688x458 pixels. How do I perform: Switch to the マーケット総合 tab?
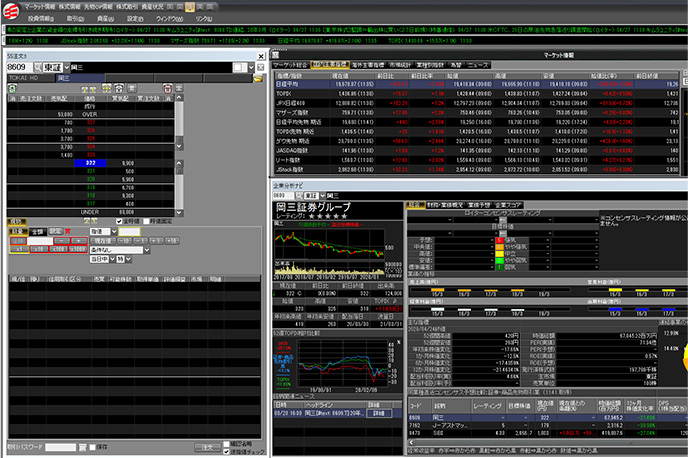[x=290, y=65]
